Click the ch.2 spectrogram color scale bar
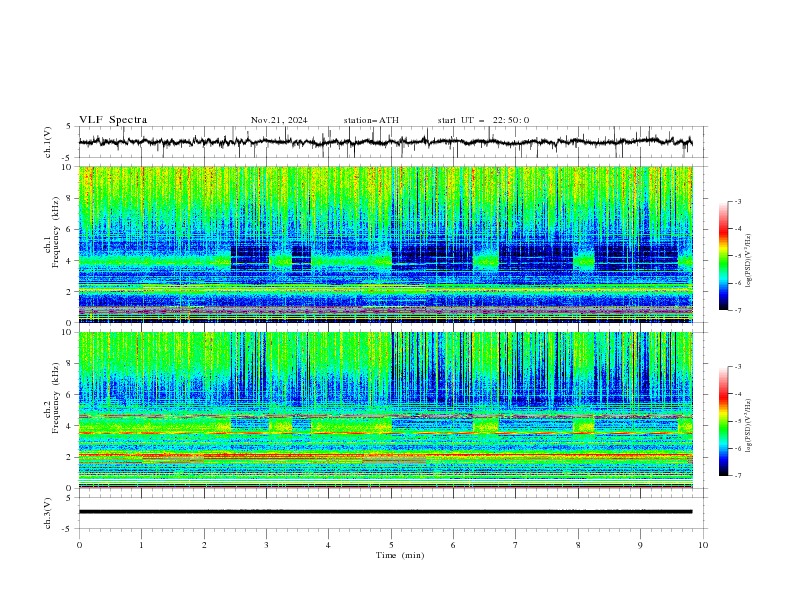Screen dimensions: 792x612 click(723, 421)
